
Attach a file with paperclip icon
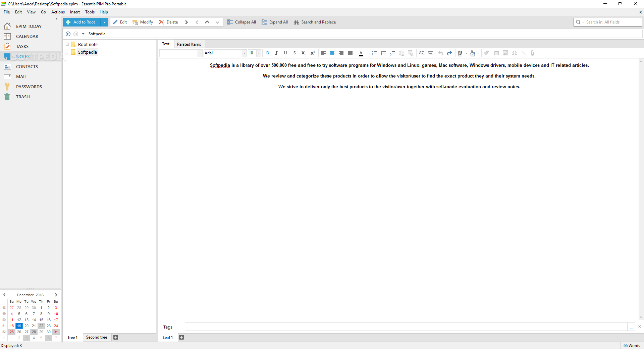pos(532,53)
